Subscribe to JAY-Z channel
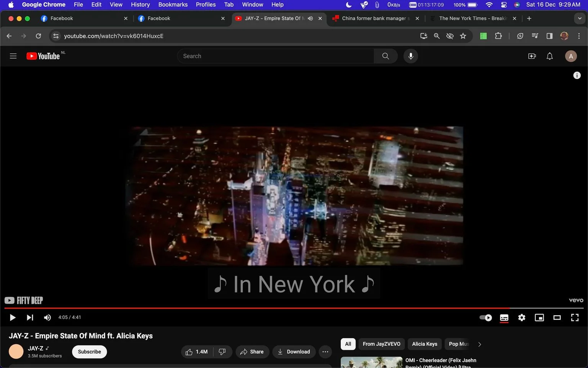Screen dimensions: 588x368 (89, 352)
